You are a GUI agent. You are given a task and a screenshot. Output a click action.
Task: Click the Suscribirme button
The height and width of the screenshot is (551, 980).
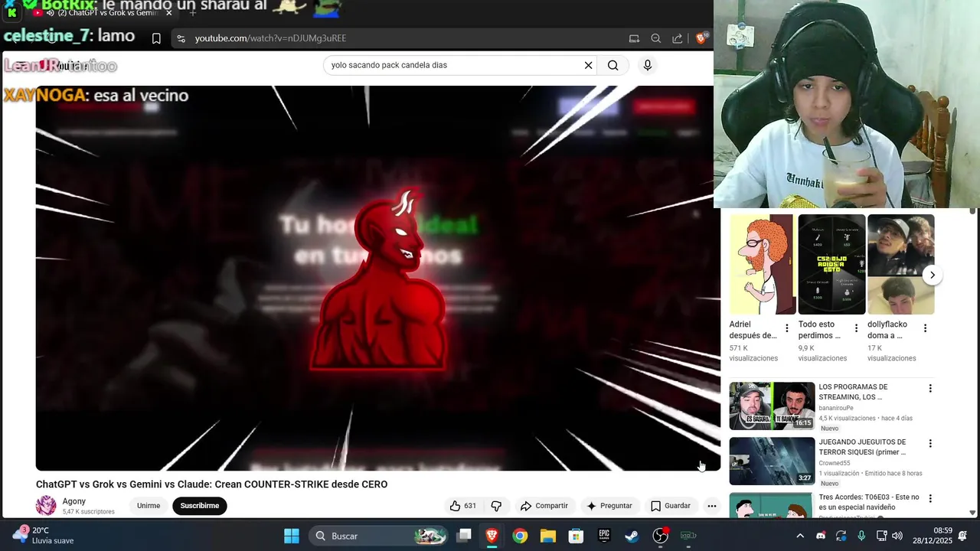(x=200, y=506)
